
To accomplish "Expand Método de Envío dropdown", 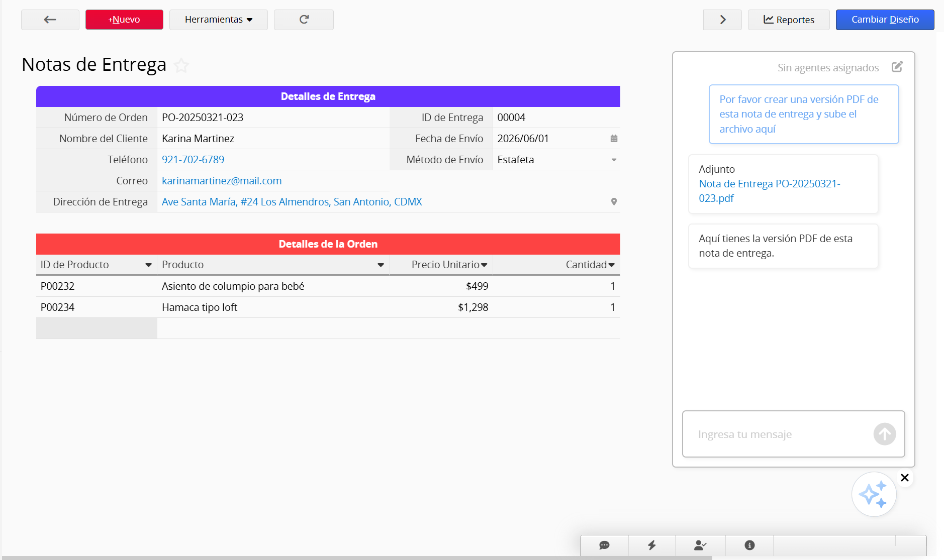I will coord(614,160).
